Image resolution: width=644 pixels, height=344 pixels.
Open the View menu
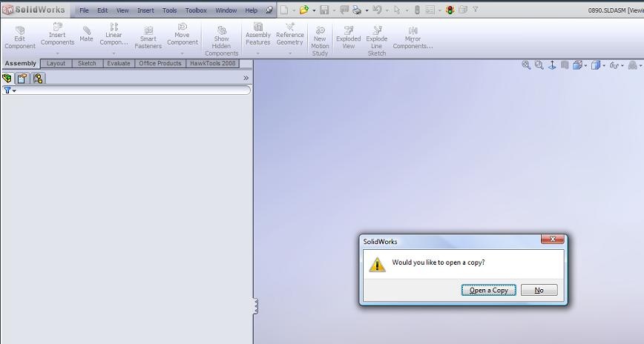[x=122, y=10]
